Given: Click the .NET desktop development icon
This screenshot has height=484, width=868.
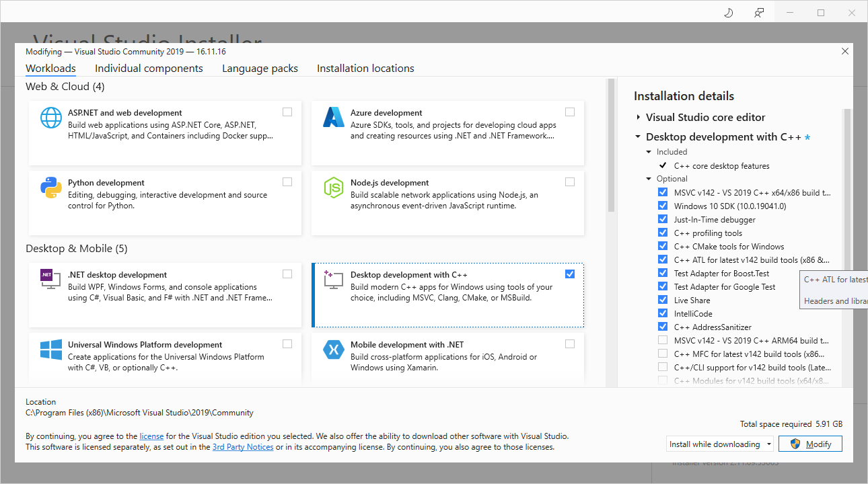Looking at the screenshot, I should (51, 280).
